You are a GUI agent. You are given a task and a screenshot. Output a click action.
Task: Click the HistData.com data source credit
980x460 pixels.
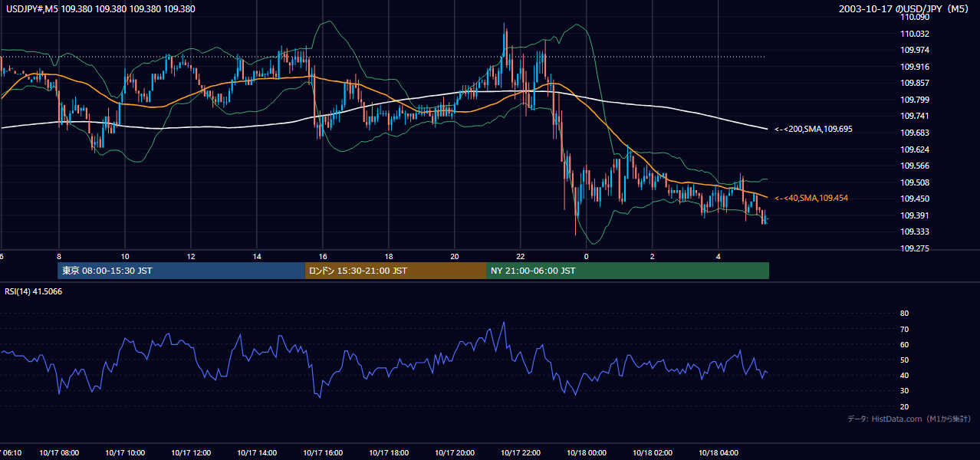pos(909,419)
